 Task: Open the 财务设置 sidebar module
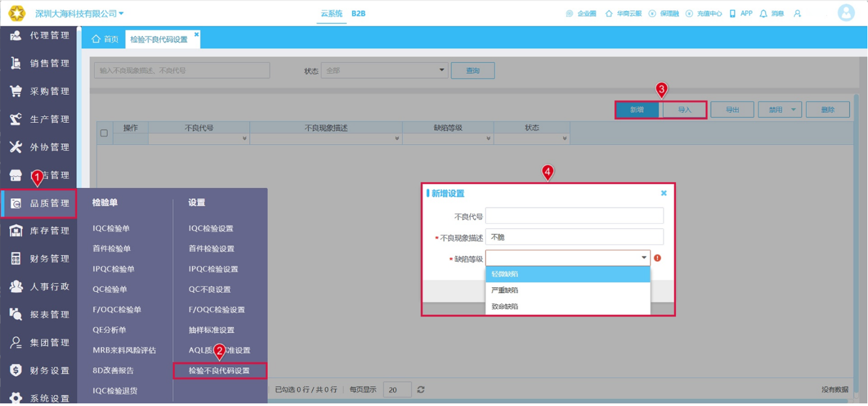39,371
